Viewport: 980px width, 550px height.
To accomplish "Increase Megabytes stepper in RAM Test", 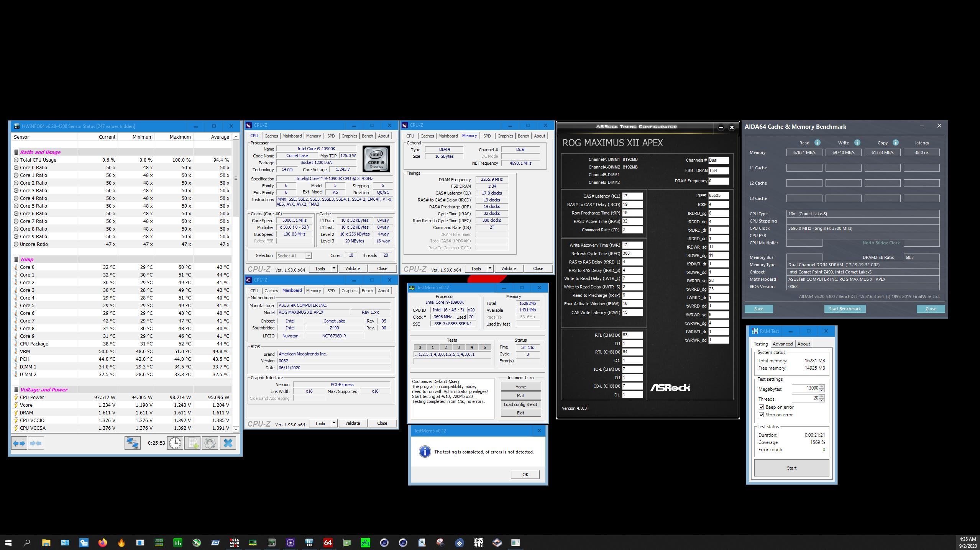I will (x=821, y=386).
